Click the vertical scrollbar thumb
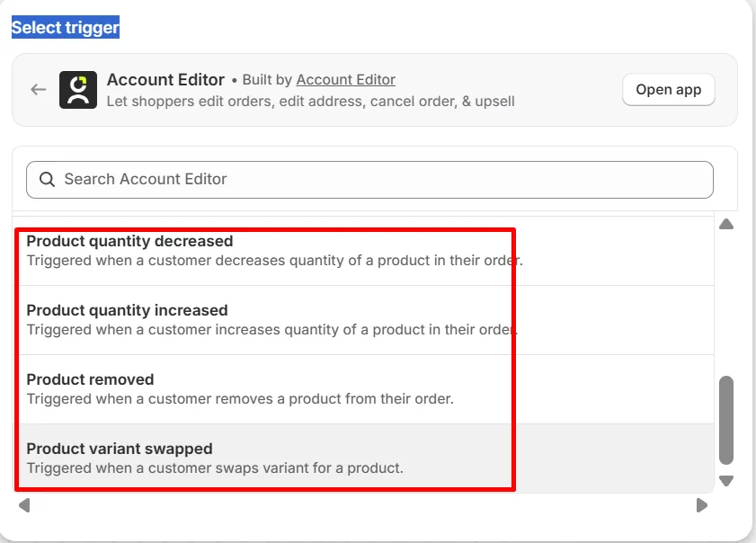Screen dimensions: 756x543 click(726, 420)
